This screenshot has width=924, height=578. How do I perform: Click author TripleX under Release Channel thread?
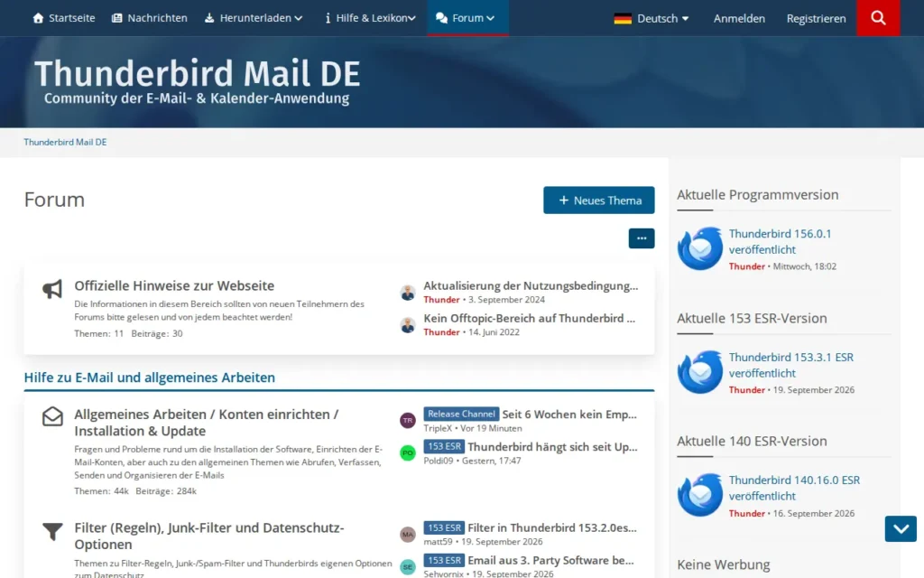438,428
